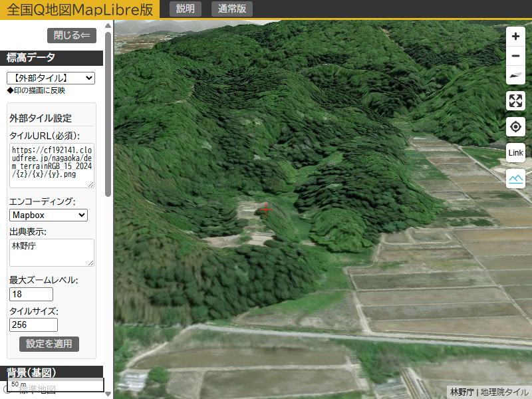
Task: Click in the タイルURL text area
Action: tap(51, 165)
